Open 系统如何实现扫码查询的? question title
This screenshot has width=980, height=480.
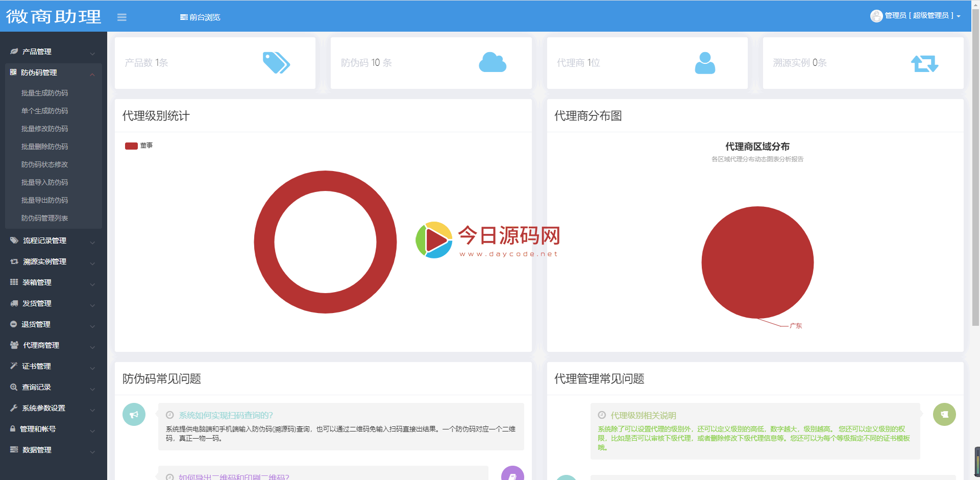[226, 415]
